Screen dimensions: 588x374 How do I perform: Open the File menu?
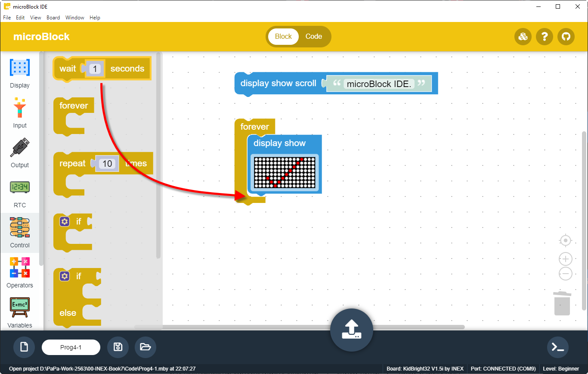(7, 18)
